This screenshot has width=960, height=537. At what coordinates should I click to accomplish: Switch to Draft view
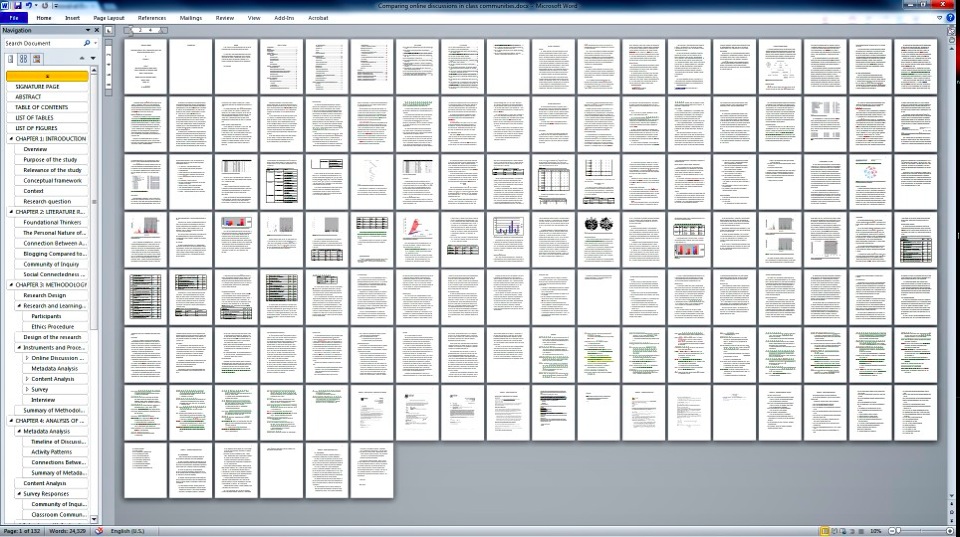tap(861, 531)
